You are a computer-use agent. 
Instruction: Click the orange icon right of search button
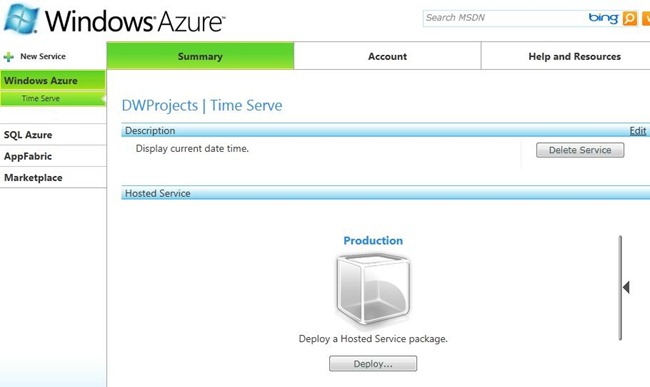pos(646,19)
